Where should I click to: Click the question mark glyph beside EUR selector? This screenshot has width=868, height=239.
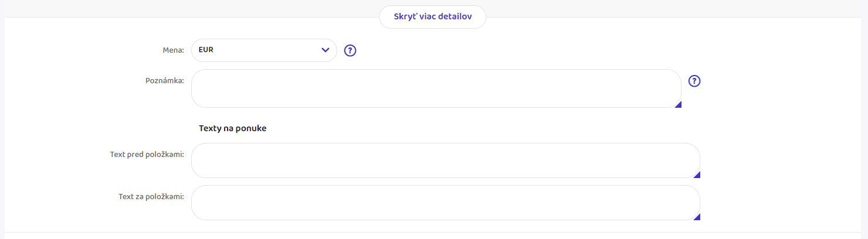click(350, 50)
